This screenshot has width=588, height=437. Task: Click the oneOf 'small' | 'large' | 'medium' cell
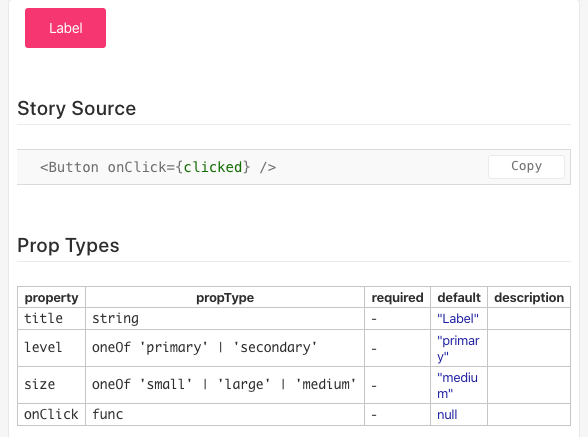coord(225,385)
